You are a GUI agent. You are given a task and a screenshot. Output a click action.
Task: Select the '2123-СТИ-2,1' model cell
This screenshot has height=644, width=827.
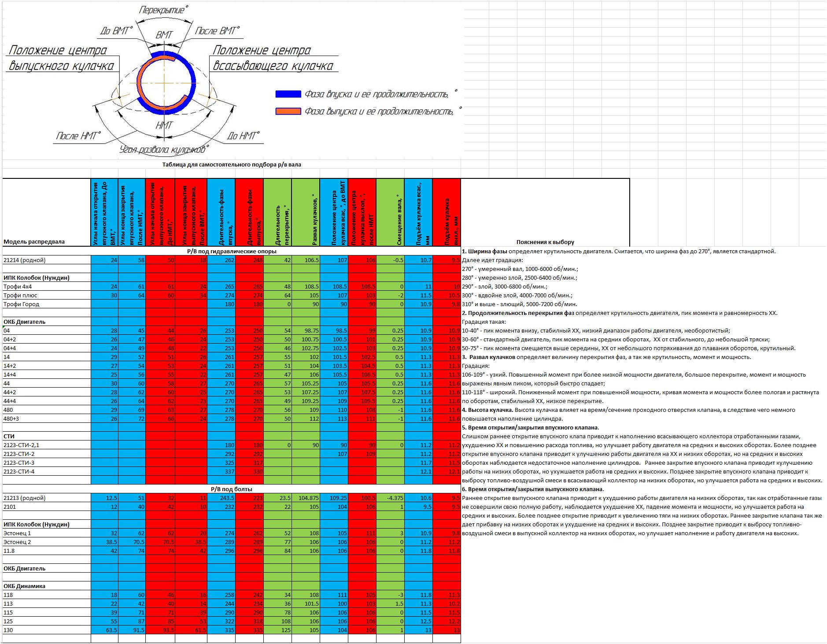(47, 445)
